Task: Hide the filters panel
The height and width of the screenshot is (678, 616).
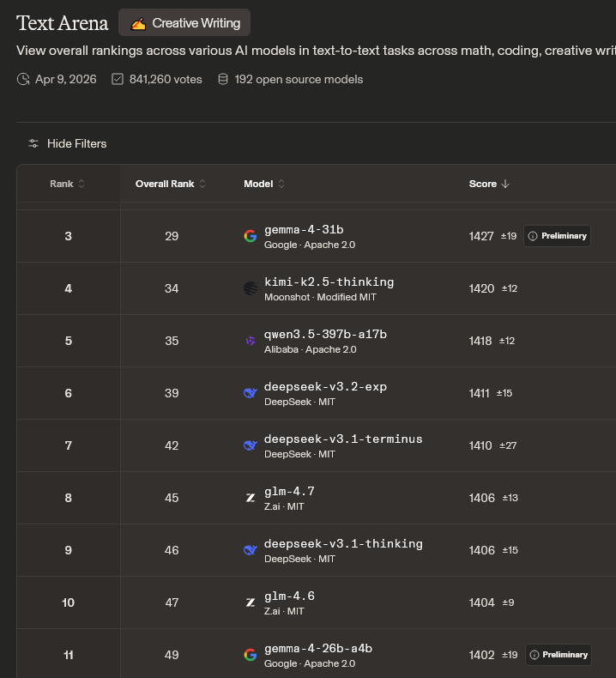Action: (x=76, y=143)
